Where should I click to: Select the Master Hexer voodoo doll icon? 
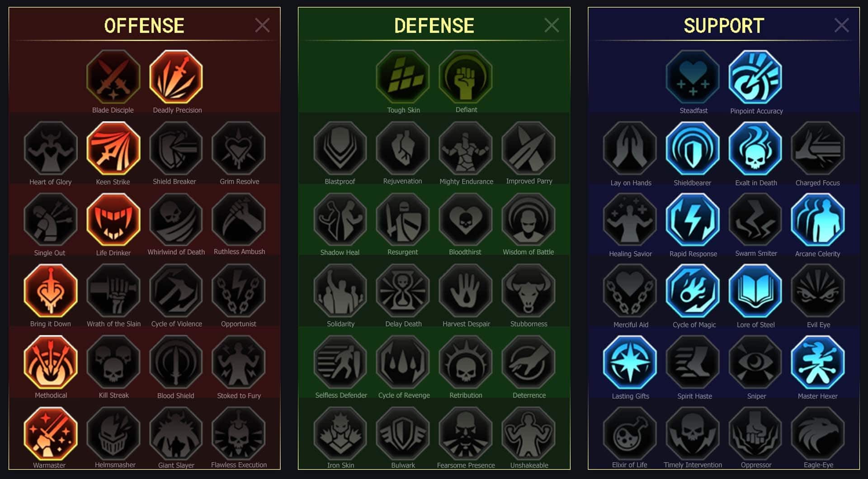point(818,362)
